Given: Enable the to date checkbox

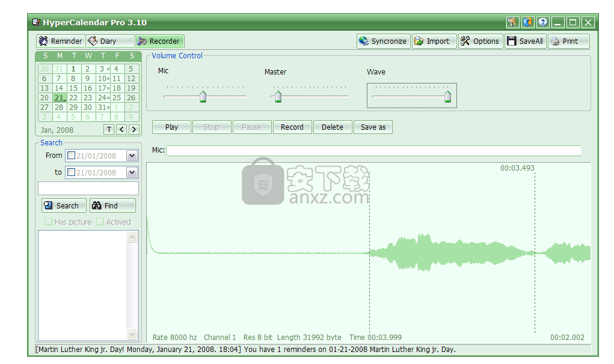Looking at the screenshot, I should 72,172.
